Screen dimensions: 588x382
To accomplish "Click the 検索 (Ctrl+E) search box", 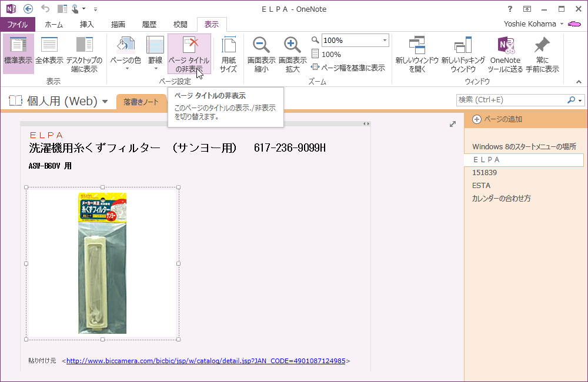I will click(511, 100).
